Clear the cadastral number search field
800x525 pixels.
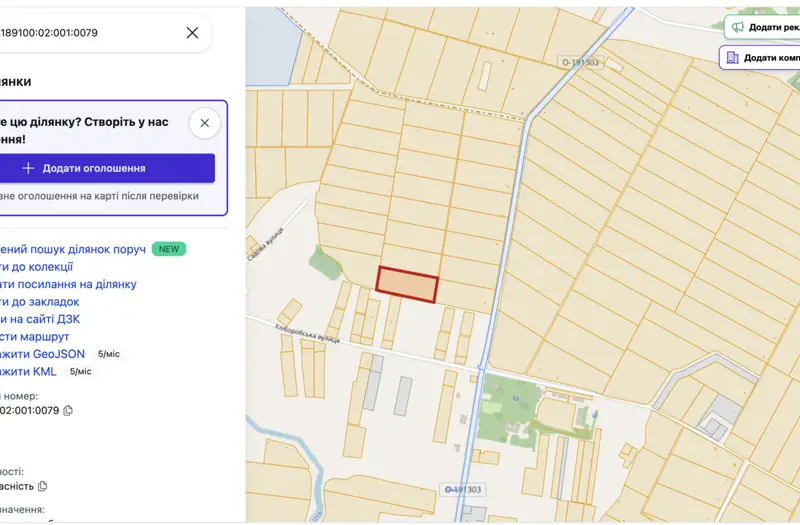tap(192, 33)
